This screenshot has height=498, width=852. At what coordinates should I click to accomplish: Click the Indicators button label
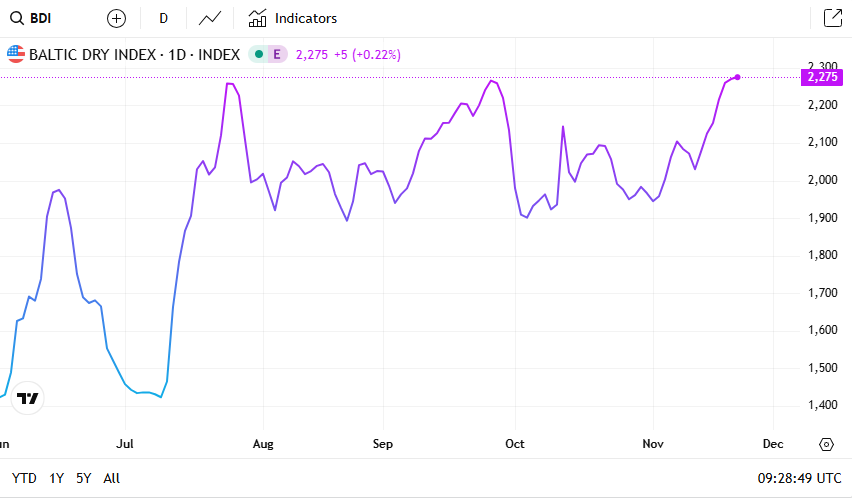306,18
